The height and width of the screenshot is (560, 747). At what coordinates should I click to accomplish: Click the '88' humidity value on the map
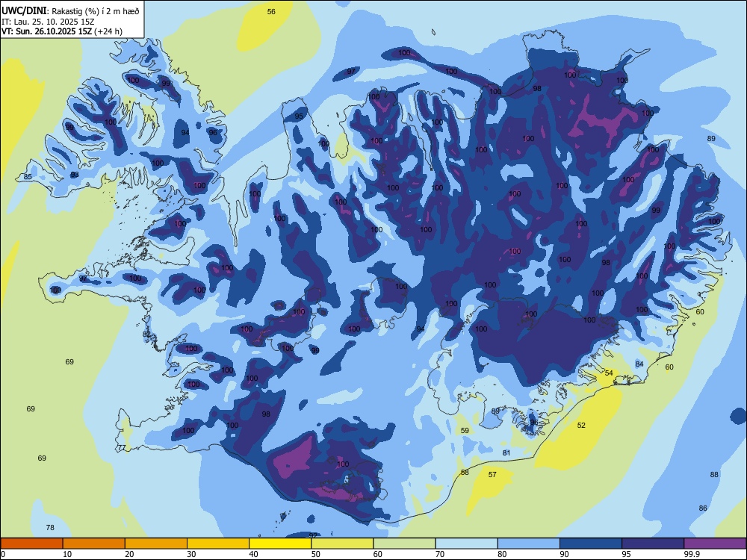[714, 474]
